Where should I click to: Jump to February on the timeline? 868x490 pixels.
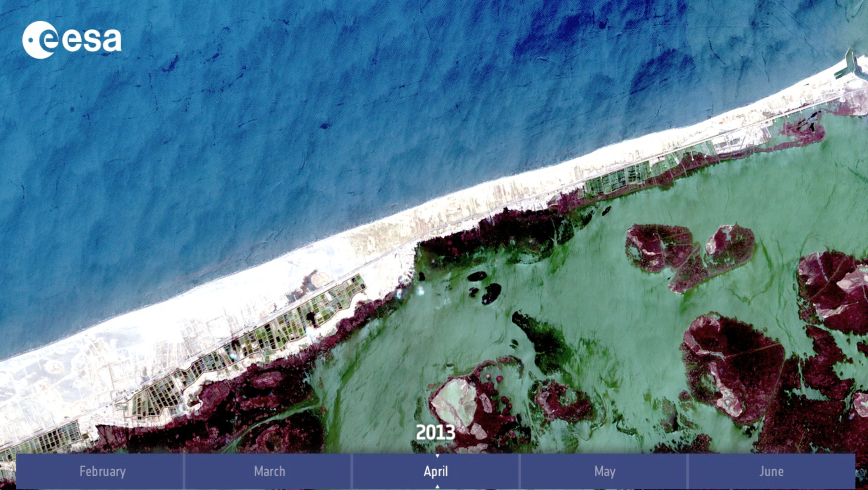[x=102, y=471]
